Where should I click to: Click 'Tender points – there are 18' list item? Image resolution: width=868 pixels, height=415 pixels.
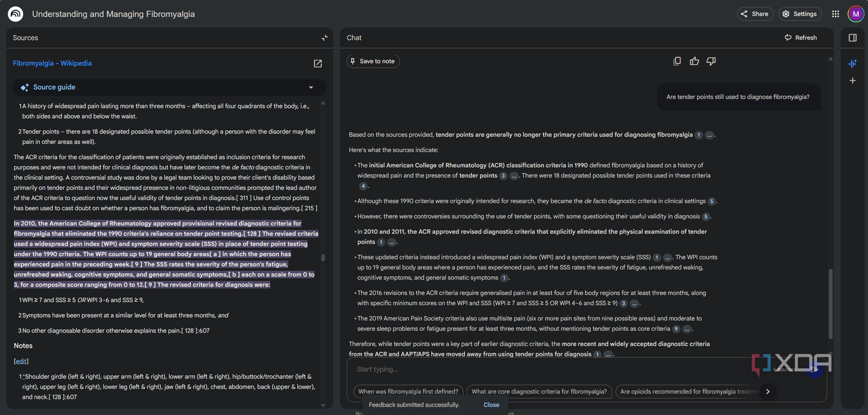pos(168,137)
